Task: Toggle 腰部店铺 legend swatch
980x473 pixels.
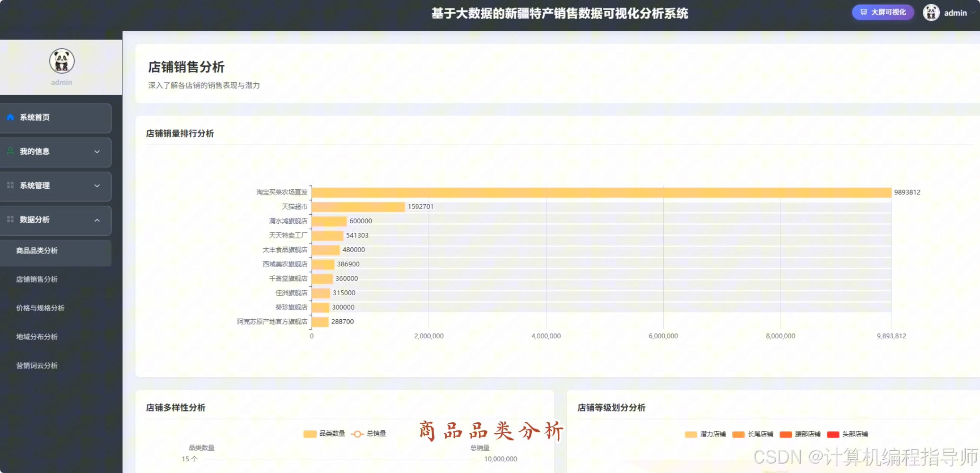Action: point(785,434)
